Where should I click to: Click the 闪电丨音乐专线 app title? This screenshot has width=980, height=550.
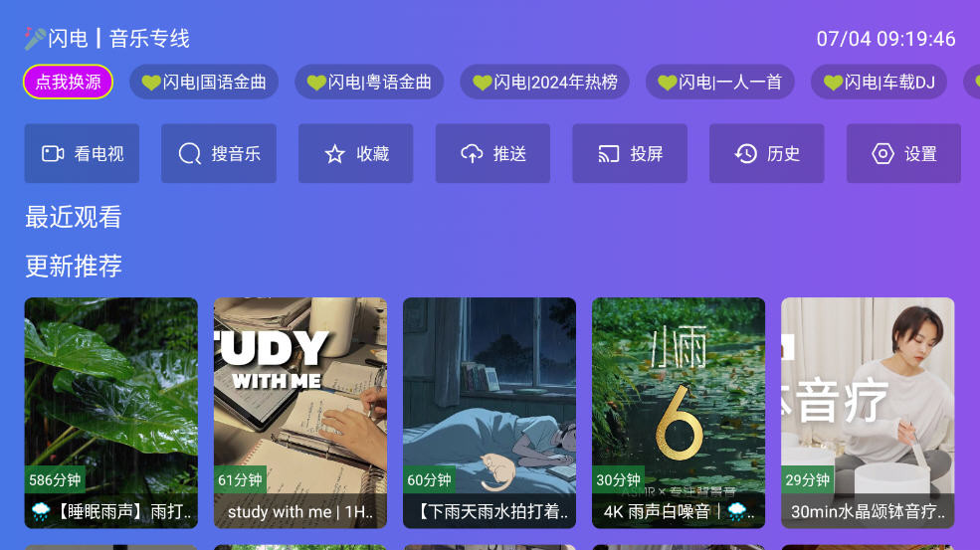118,39
